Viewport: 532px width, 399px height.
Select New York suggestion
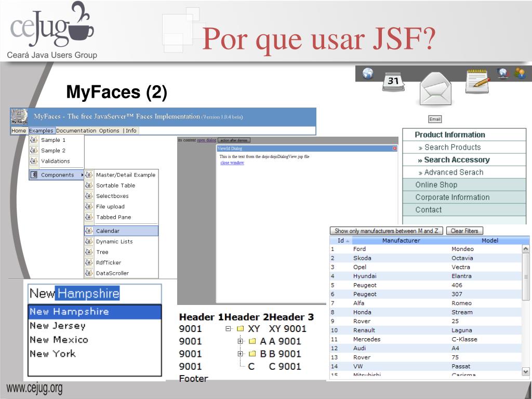pos(95,353)
